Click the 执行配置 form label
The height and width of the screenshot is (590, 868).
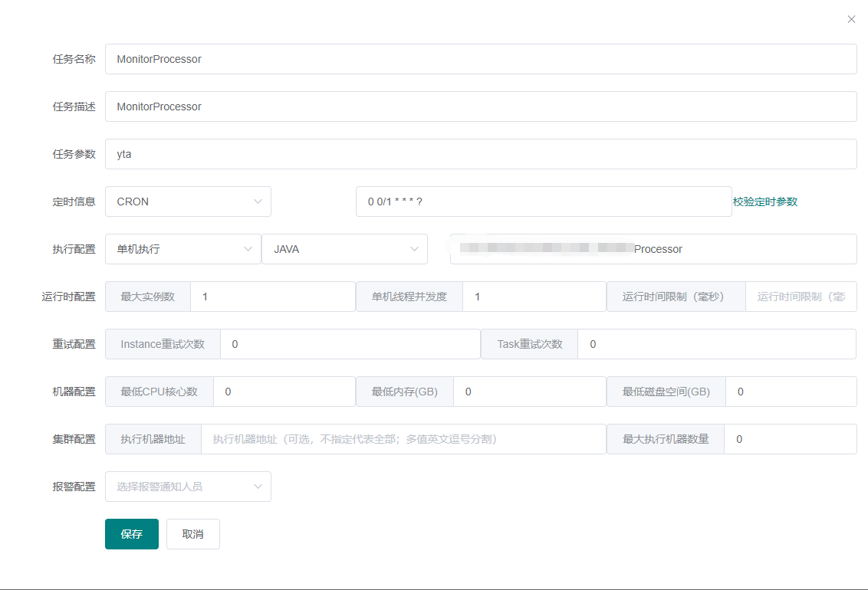74,249
